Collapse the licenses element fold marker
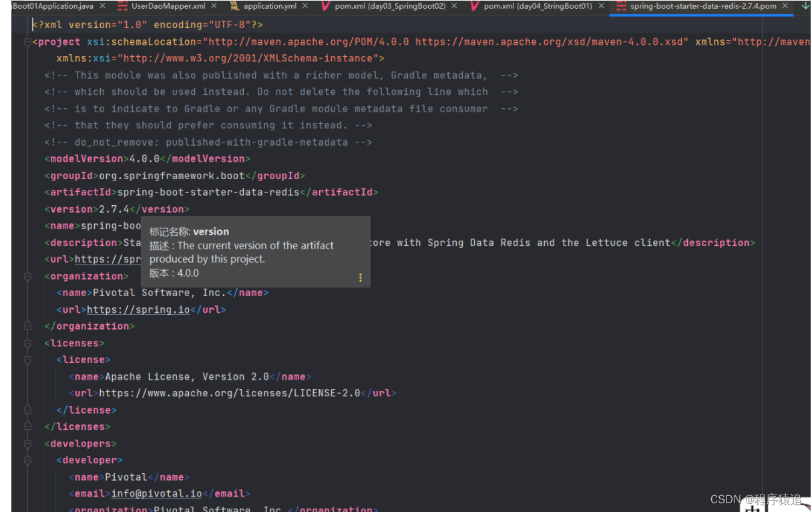 point(27,343)
